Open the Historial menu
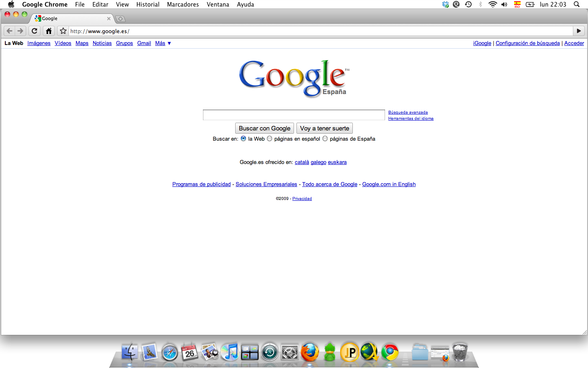 click(148, 4)
